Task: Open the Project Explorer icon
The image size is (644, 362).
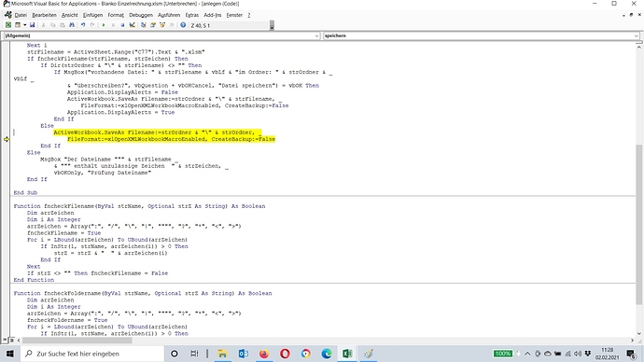Action: (x=144, y=25)
